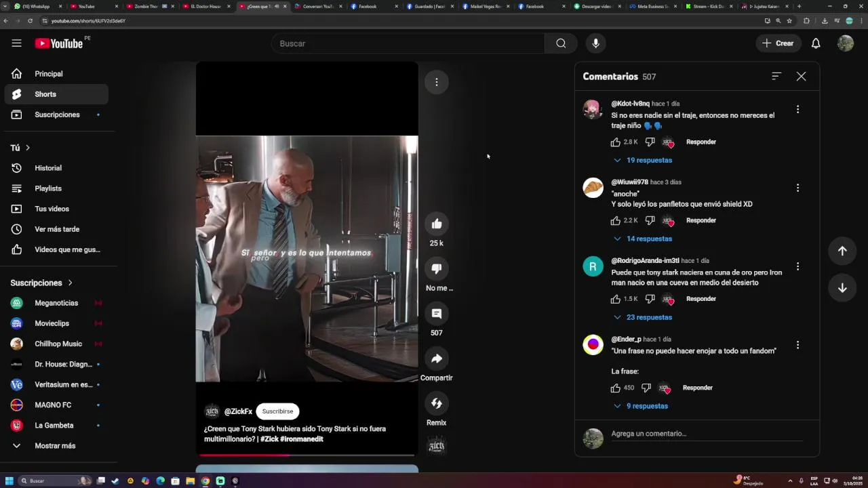Select Shorts in the sidebar
Screen dimensions: 868x488
(56, 94)
